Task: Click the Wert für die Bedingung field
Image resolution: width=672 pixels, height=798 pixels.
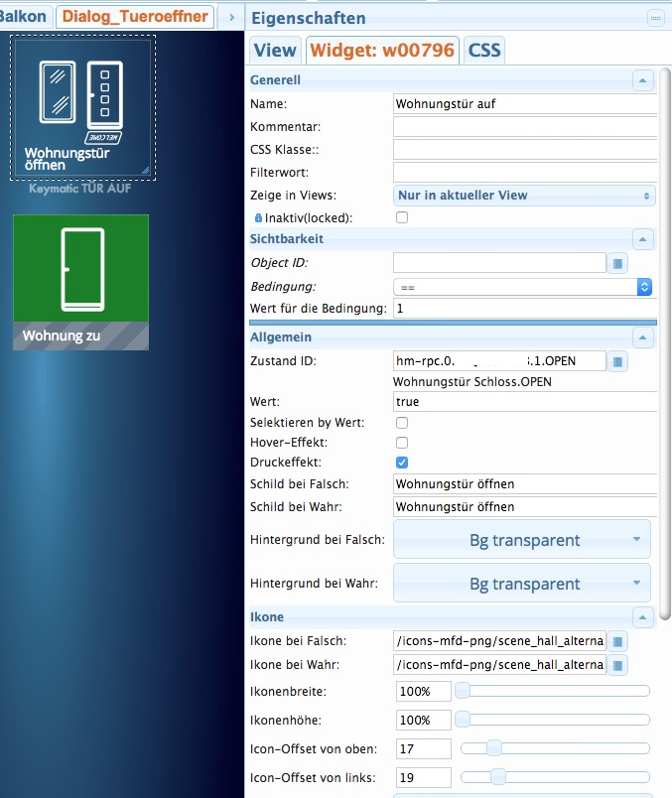Action: [525, 309]
